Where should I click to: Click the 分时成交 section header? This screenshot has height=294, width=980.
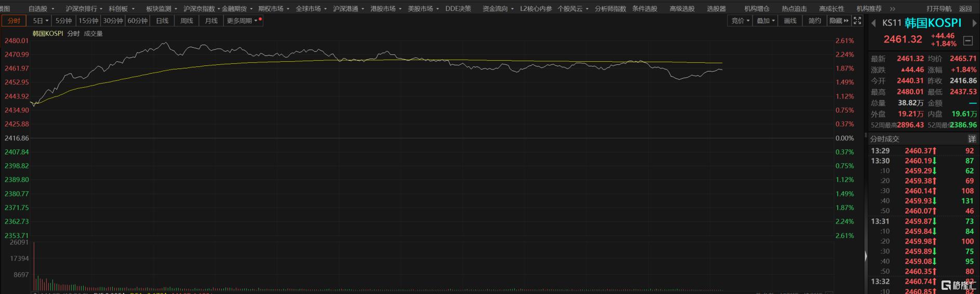pos(884,139)
